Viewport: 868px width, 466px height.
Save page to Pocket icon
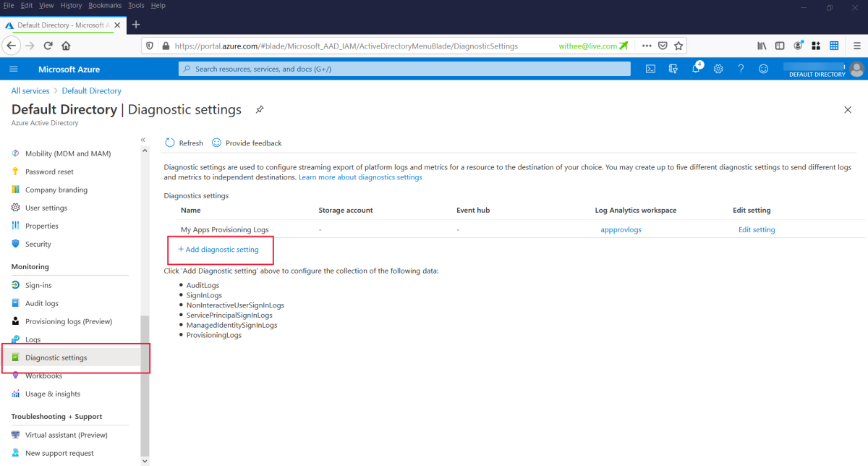pos(663,46)
